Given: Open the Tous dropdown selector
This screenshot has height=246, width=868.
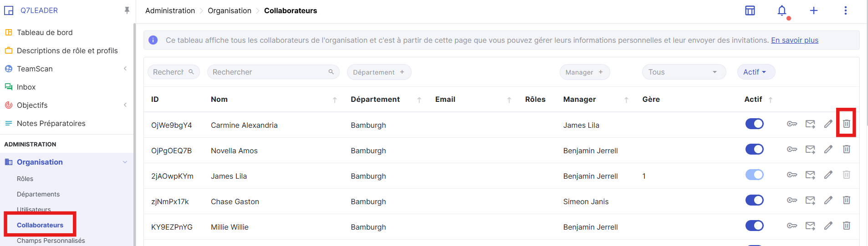Looking at the screenshot, I should click(x=683, y=72).
